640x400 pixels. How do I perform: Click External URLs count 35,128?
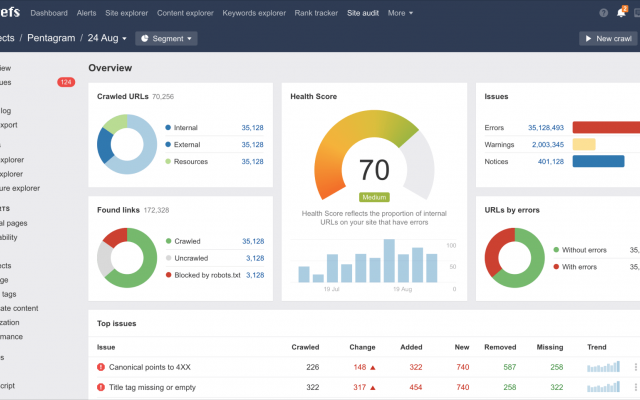[252, 145]
